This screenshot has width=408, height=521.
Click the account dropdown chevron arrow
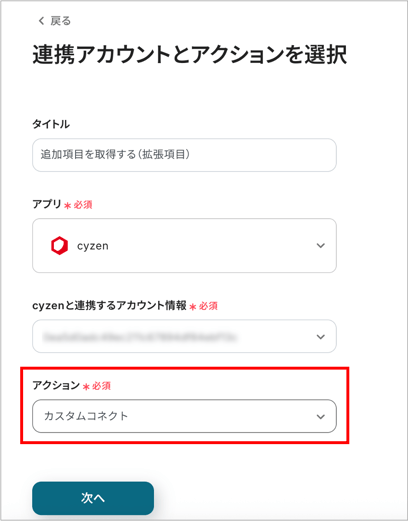(321, 337)
